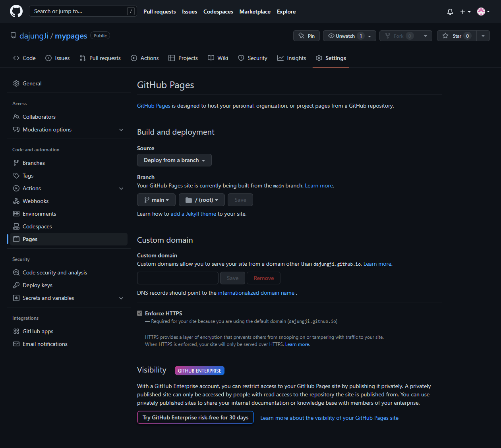
Task: Open Email notifications envelope icon
Action: pyautogui.click(x=16, y=344)
